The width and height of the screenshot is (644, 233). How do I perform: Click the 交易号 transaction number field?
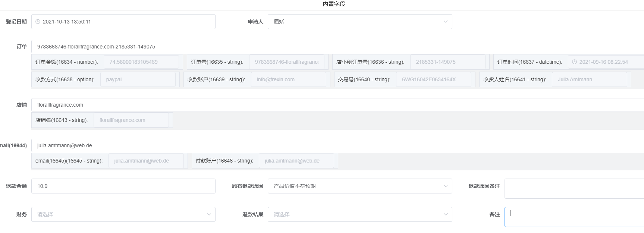pyautogui.click(x=433, y=79)
